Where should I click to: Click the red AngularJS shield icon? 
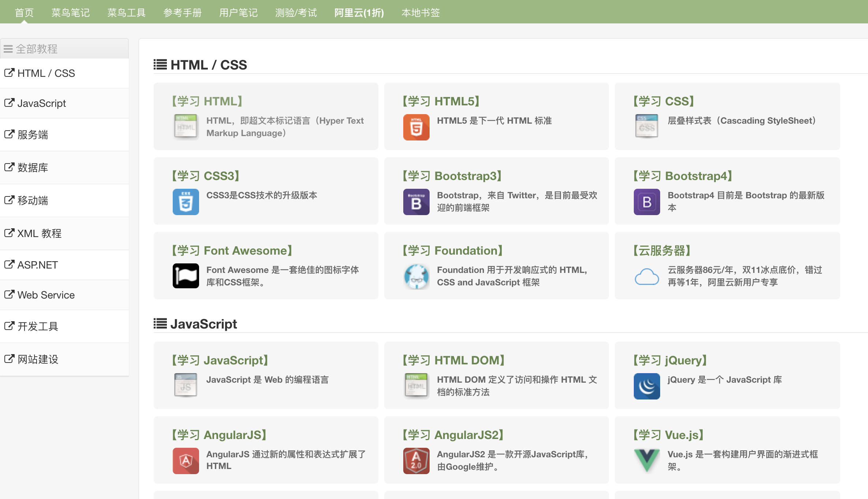point(186,461)
